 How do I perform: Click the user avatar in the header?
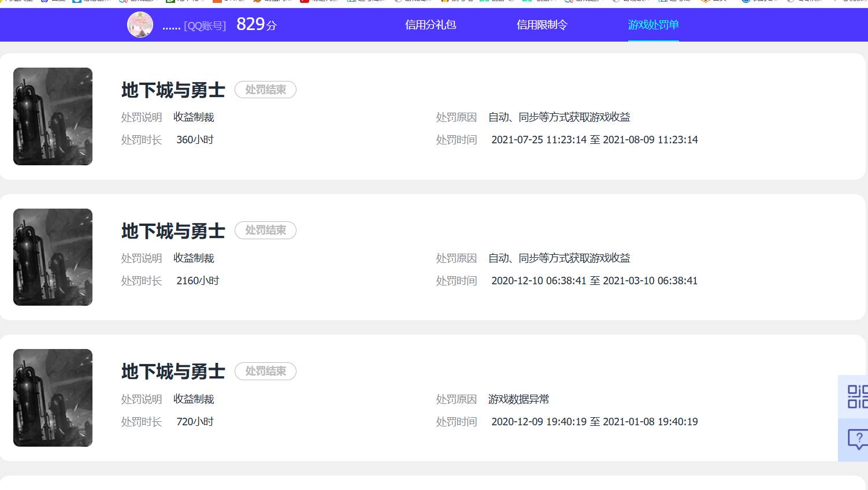point(140,25)
